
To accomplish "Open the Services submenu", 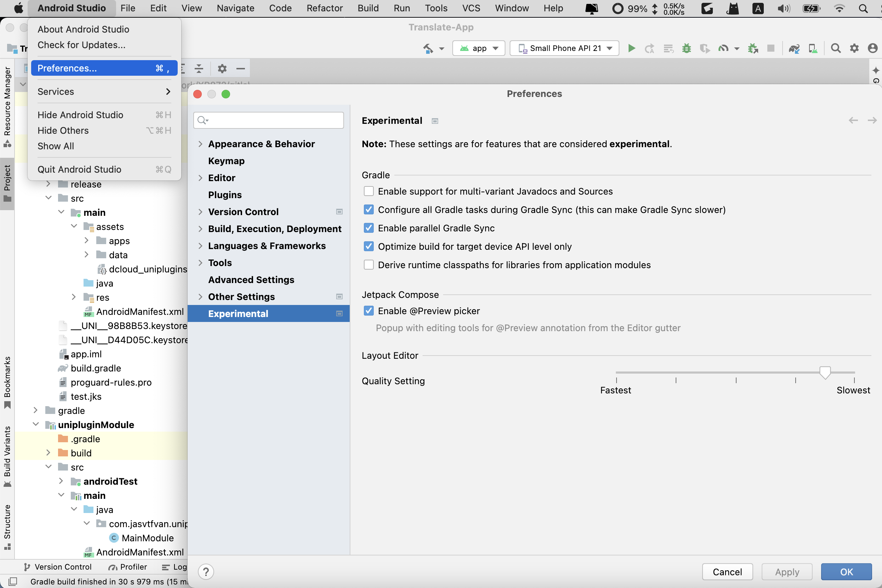I will click(104, 92).
